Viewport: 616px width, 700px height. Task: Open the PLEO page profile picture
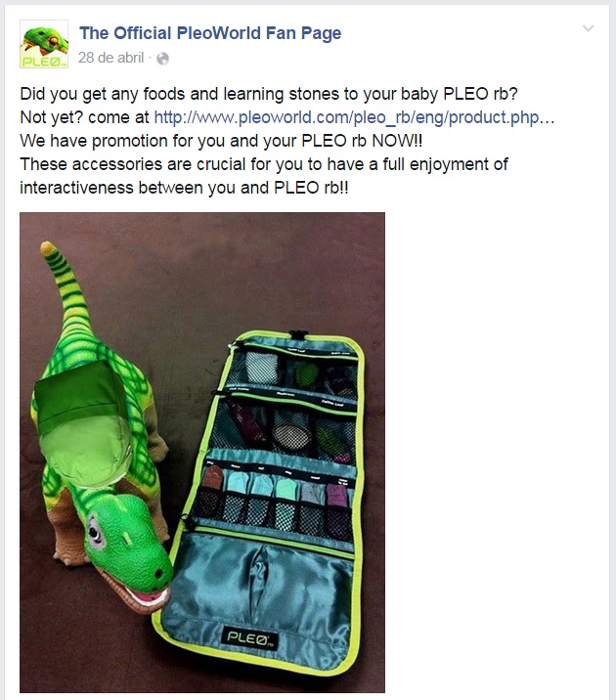tap(44, 44)
